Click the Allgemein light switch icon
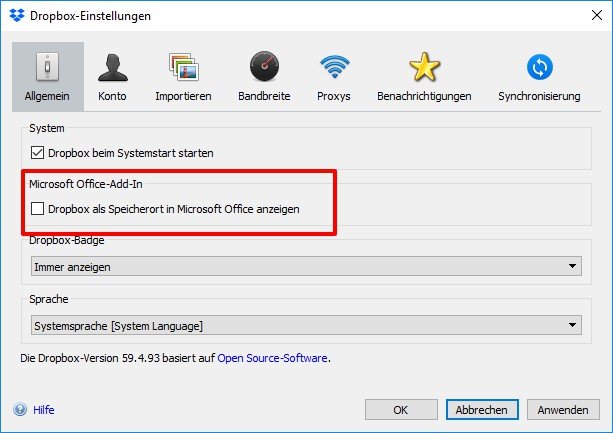The height and width of the screenshot is (433, 613). coord(46,67)
